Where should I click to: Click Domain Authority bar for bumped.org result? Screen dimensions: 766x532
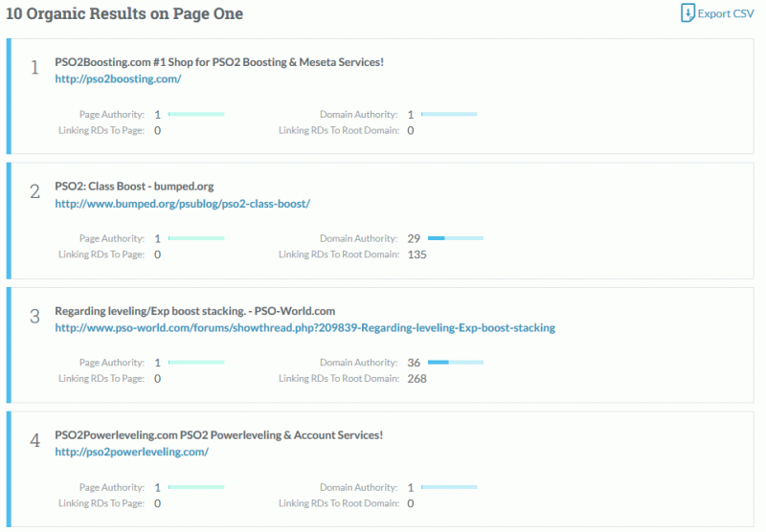(x=456, y=238)
